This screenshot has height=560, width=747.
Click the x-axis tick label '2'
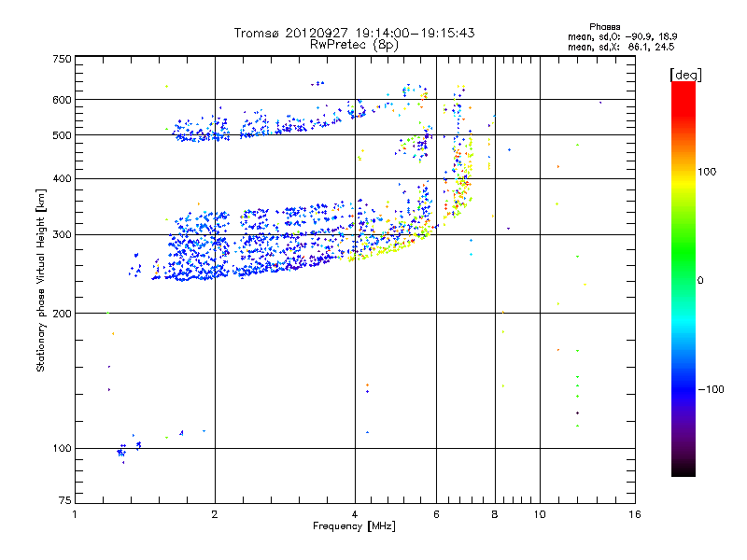click(215, 514)
